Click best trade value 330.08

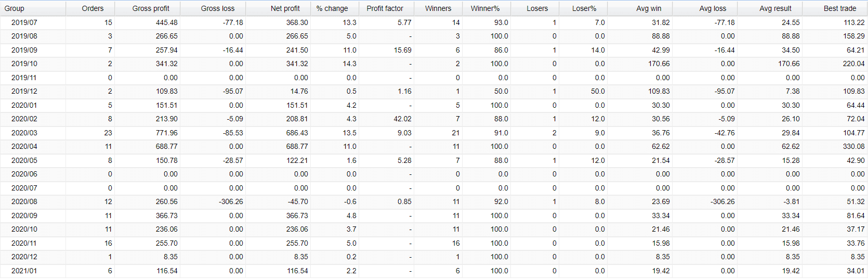[854, 146]
